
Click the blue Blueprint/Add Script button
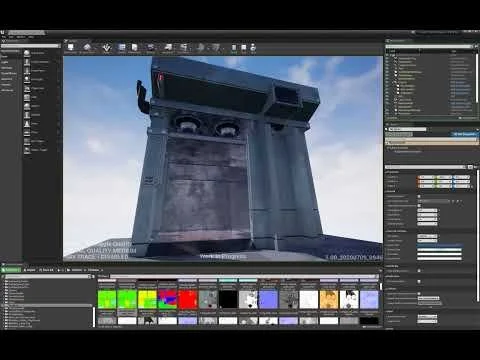tap(465, 134)
